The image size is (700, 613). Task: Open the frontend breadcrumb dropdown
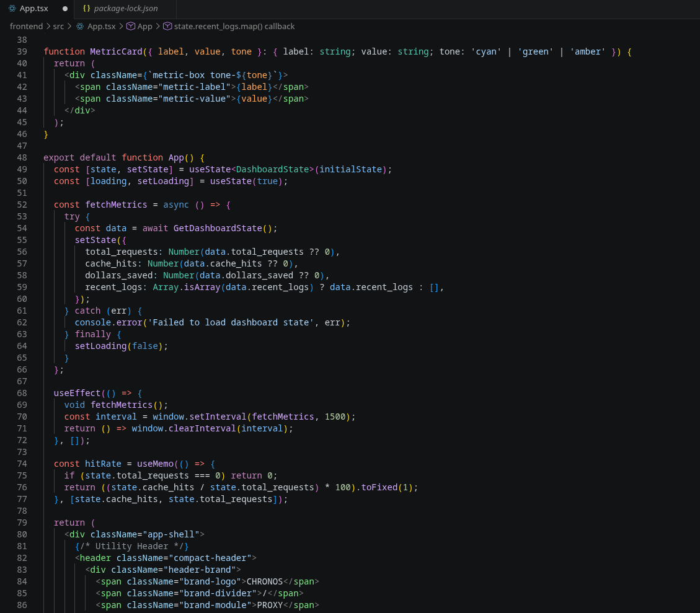26,26
